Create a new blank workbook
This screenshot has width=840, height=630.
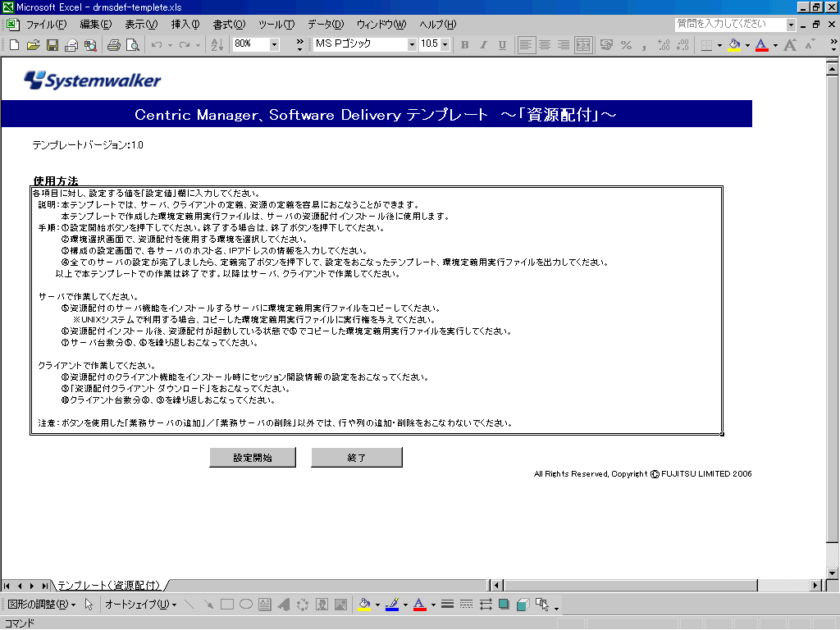pos(15,45)
